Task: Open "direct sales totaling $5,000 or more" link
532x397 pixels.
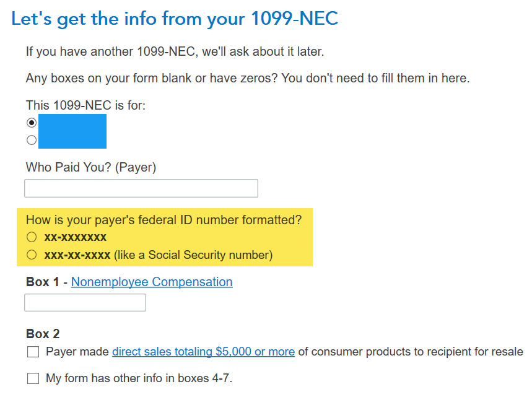Action: click(203, 352)
